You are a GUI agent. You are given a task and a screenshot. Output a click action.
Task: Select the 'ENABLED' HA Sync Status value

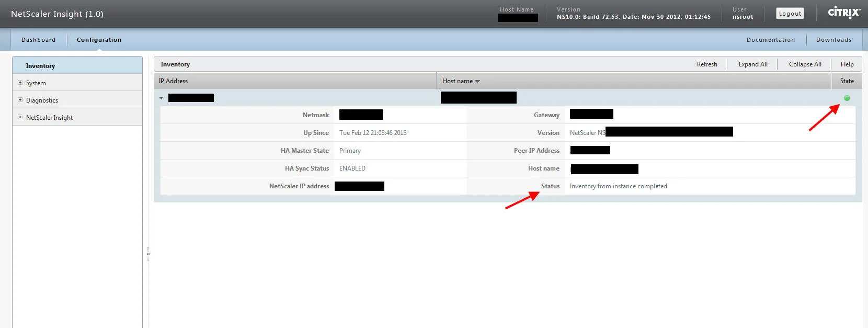click(x=352, y=168)
